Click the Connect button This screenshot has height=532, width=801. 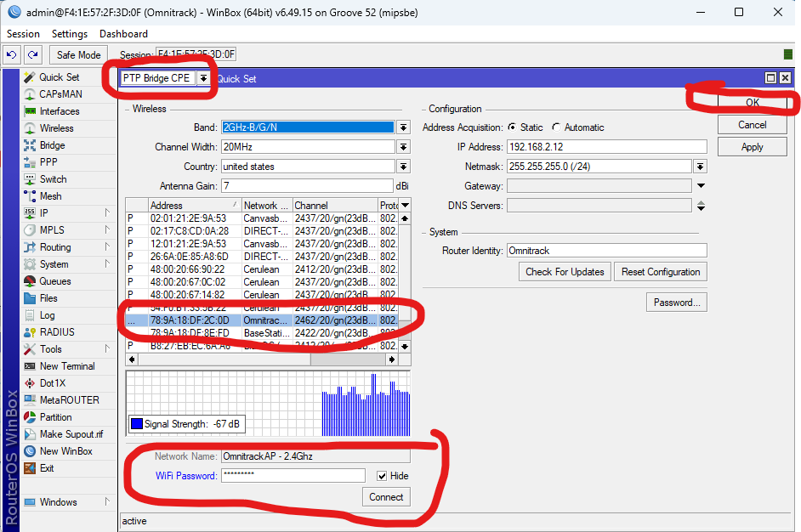point(386,497)
